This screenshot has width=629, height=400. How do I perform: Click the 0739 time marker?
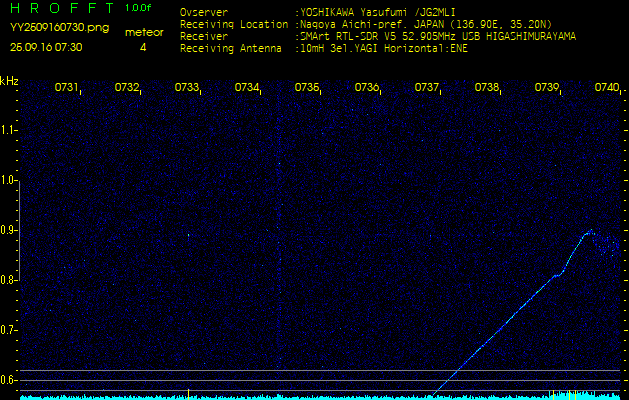547,88
